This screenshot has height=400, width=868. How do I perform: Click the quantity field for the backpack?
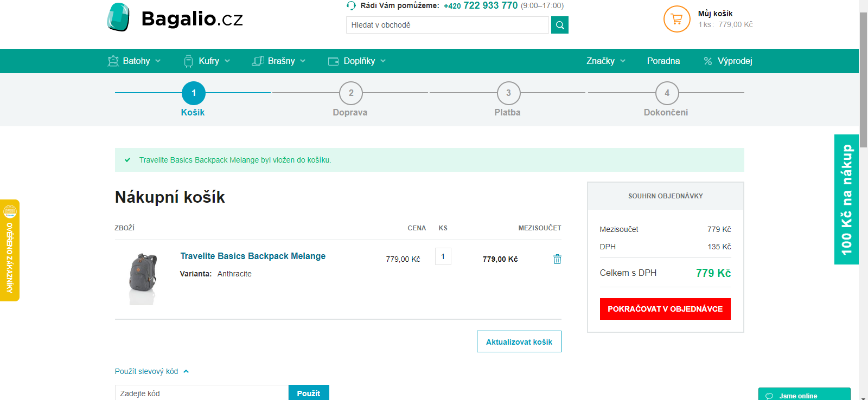[443, 256]
